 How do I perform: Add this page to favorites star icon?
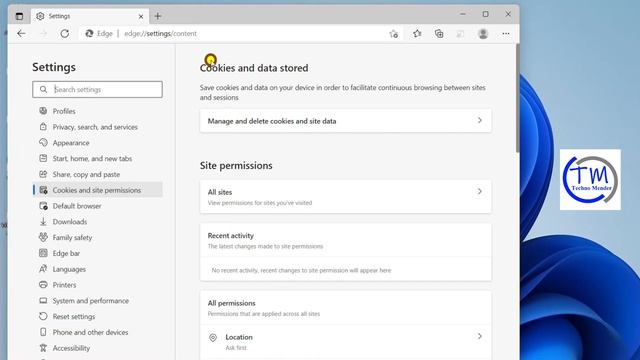coord(393,34)
